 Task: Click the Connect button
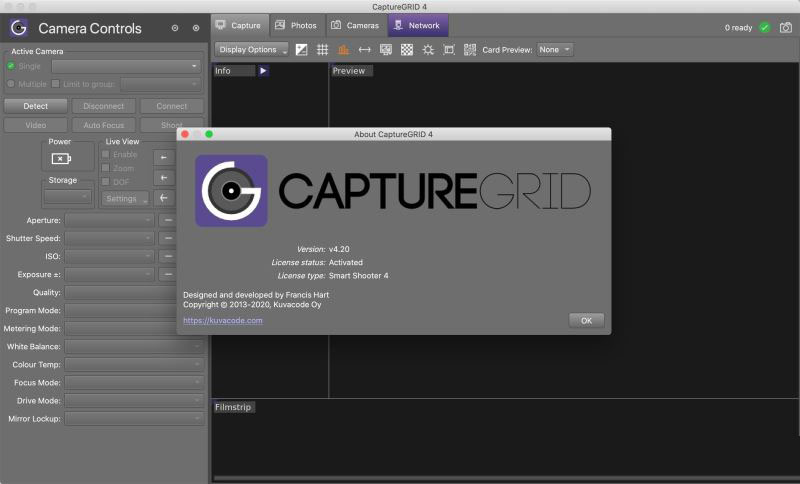click(x=172, y=106)
